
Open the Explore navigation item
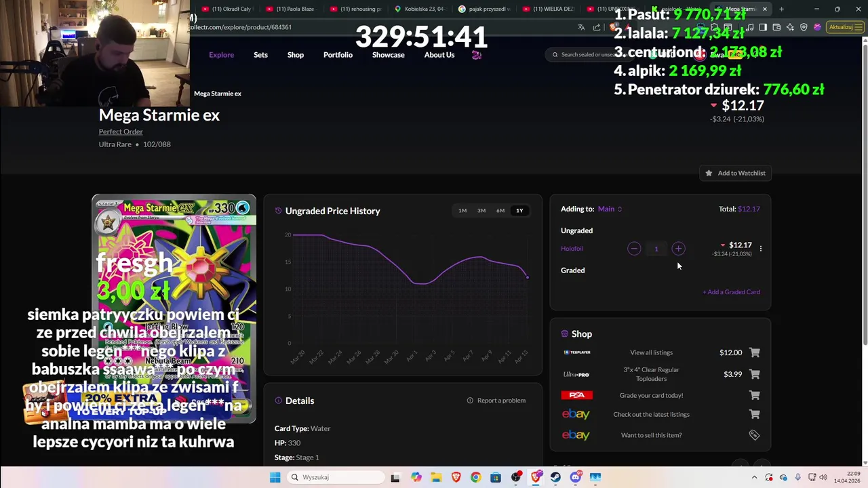coord(221,55)
